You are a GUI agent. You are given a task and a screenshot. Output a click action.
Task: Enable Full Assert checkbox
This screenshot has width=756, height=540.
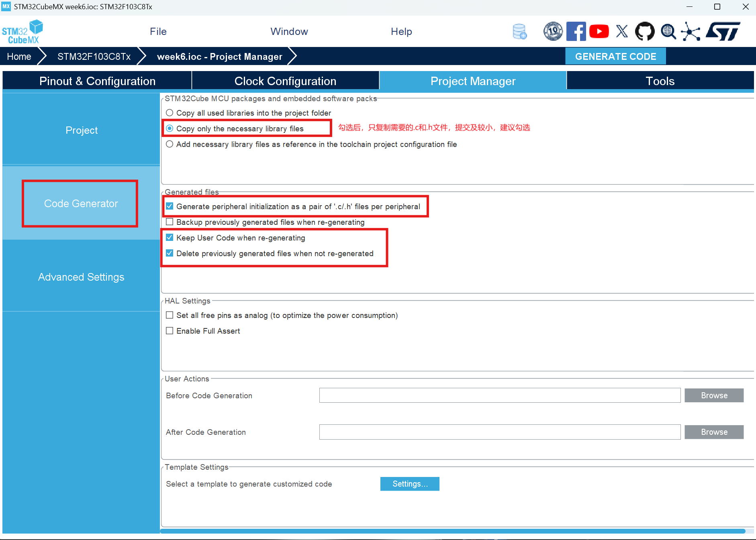(x=170, y=331)
